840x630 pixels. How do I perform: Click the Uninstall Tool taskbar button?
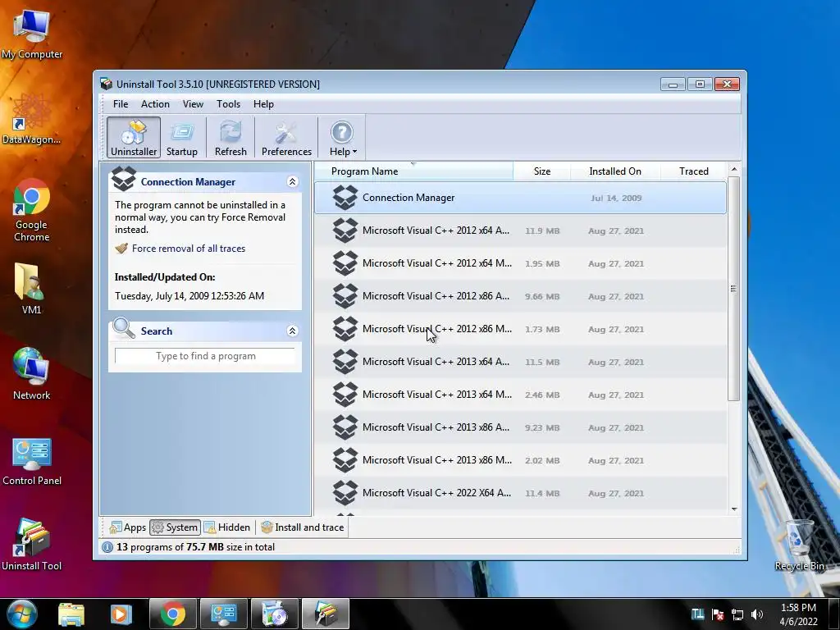[325, 614]
